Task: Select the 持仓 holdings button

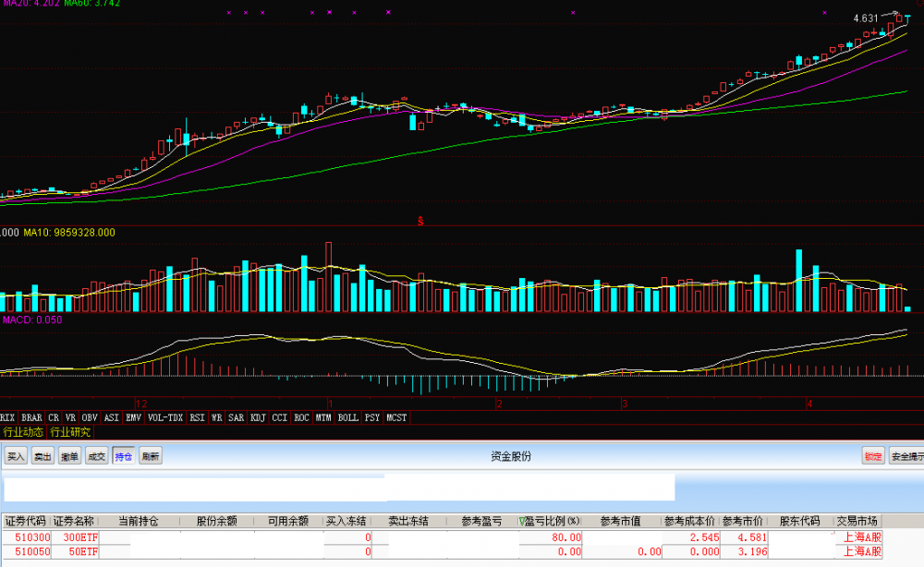Action: click(124, 456)
